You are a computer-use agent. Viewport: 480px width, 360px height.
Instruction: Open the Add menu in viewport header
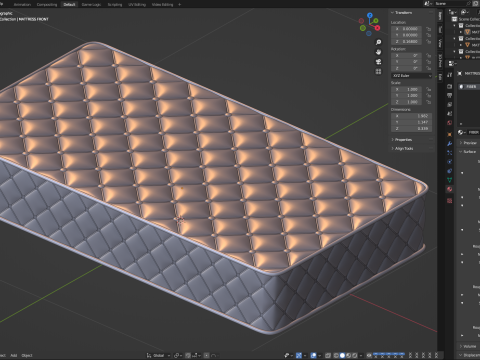tap(13, 355)
